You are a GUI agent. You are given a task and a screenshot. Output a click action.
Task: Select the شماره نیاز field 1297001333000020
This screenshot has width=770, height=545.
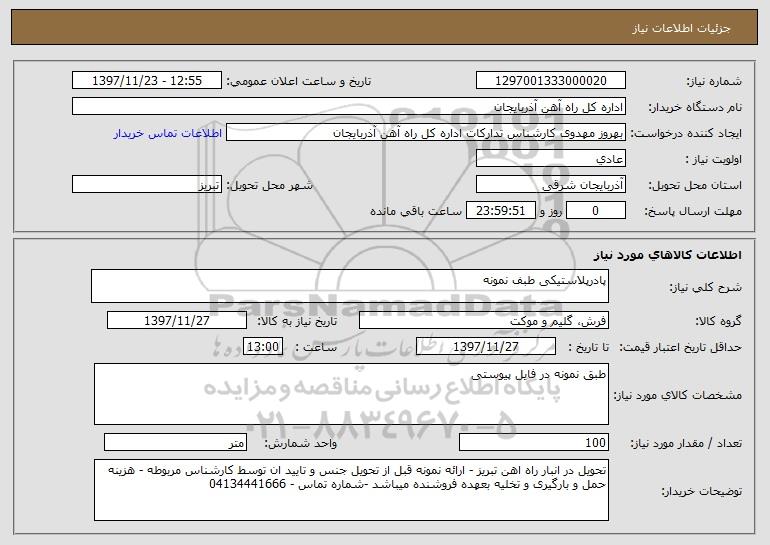pos(550,81)
